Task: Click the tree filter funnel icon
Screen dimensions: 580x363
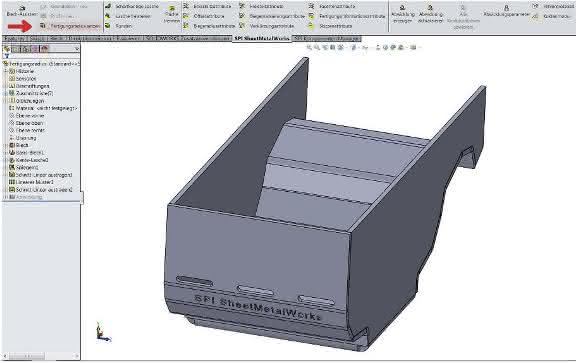Action: 6,56
